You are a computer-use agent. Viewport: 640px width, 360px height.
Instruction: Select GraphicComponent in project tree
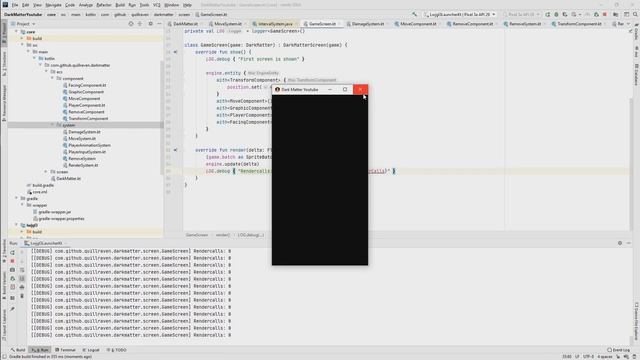click(86, 92)
